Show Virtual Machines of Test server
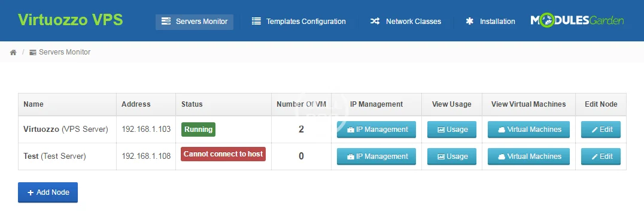Image resolution: width=644 pixels, height=220 pixels. (x=528, y=156)
